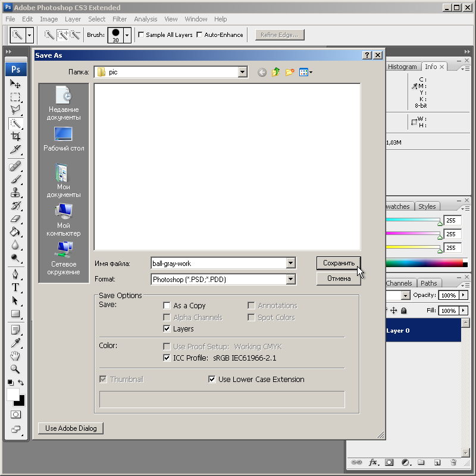The height and width of the screenshot is (476, 476).
Task: Open tool preset picker arrow
Action: coord(29,35)
